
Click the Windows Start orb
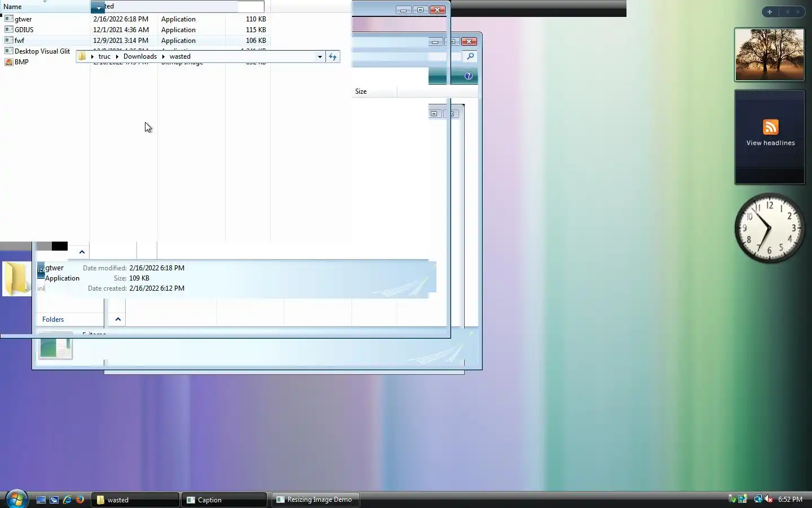pos(16,499)
